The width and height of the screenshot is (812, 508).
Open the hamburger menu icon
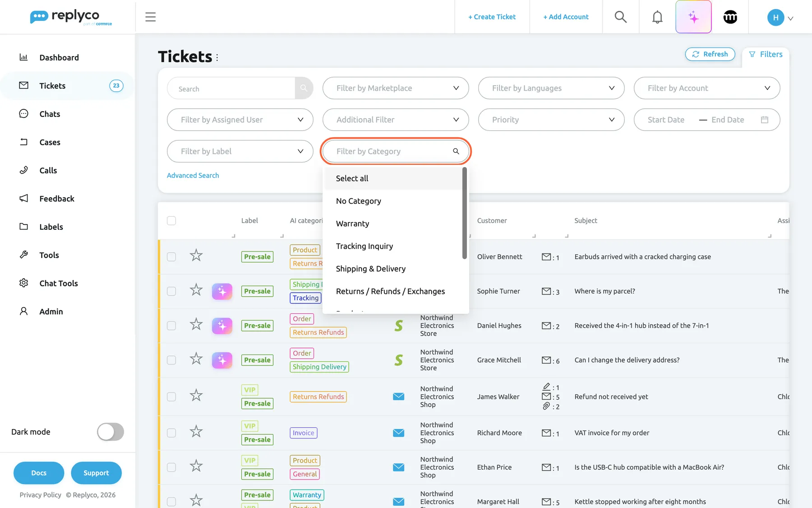[151, 17]
